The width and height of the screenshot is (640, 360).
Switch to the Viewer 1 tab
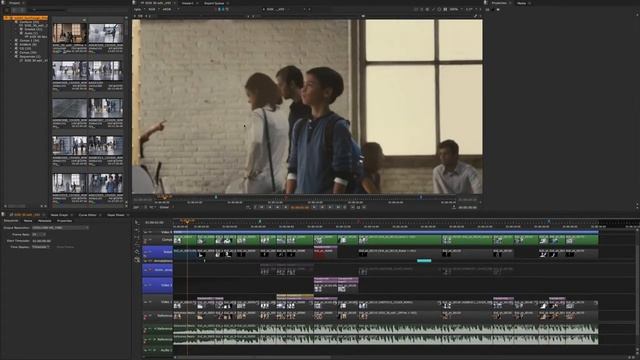188,3
